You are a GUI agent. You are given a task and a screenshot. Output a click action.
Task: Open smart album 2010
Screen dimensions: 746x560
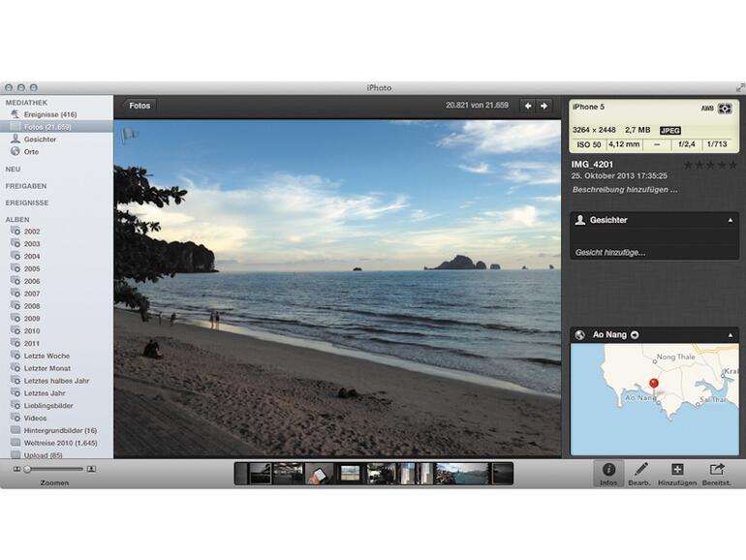point(32,330)
